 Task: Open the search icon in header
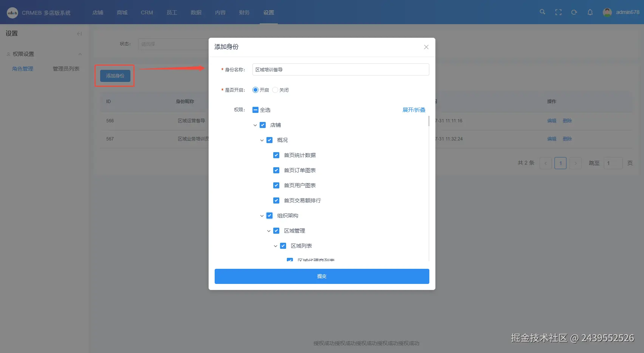542,12
